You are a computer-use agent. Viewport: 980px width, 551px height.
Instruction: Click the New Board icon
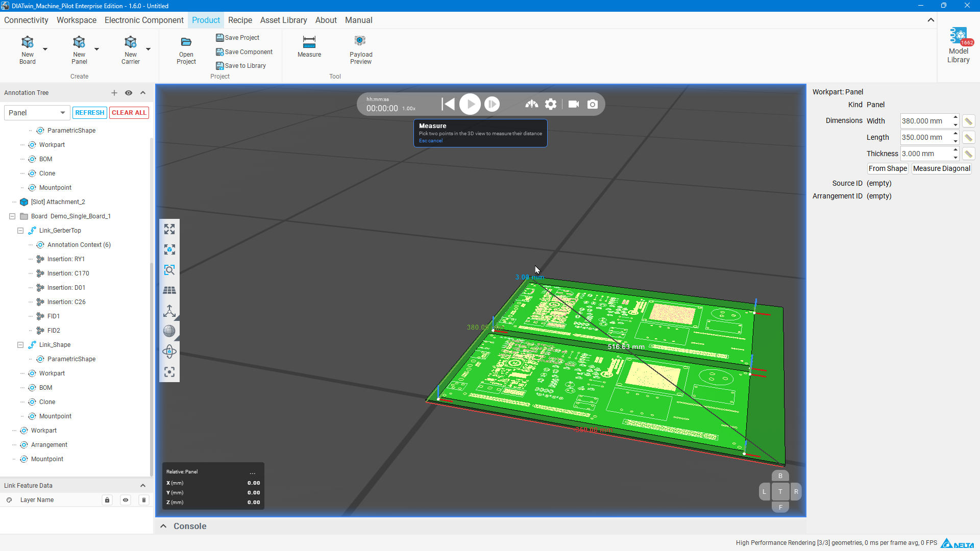tap(28, 42)
